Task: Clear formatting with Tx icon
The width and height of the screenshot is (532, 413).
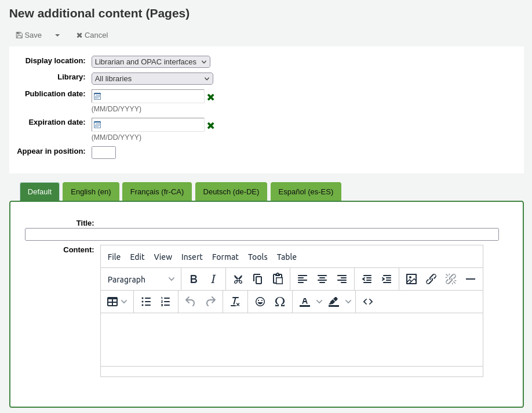Action: (235, 302)
